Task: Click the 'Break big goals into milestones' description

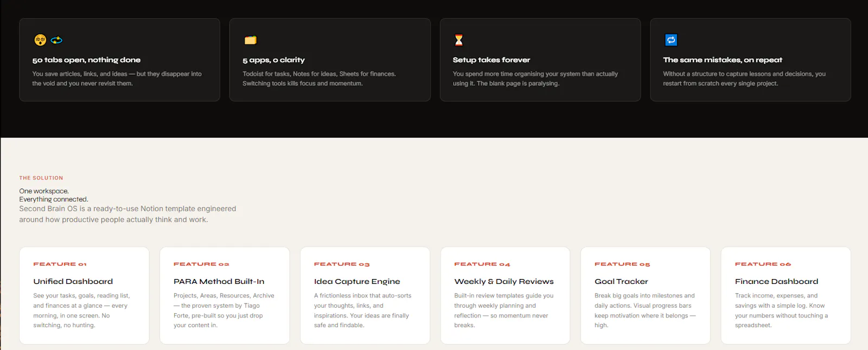Action: 645,310
